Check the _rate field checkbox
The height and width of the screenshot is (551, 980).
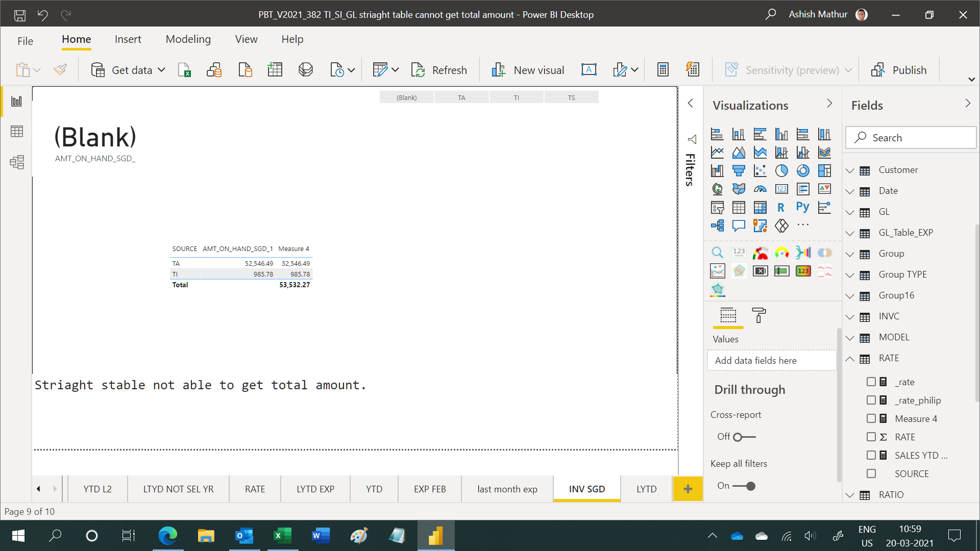pos(871,382)
